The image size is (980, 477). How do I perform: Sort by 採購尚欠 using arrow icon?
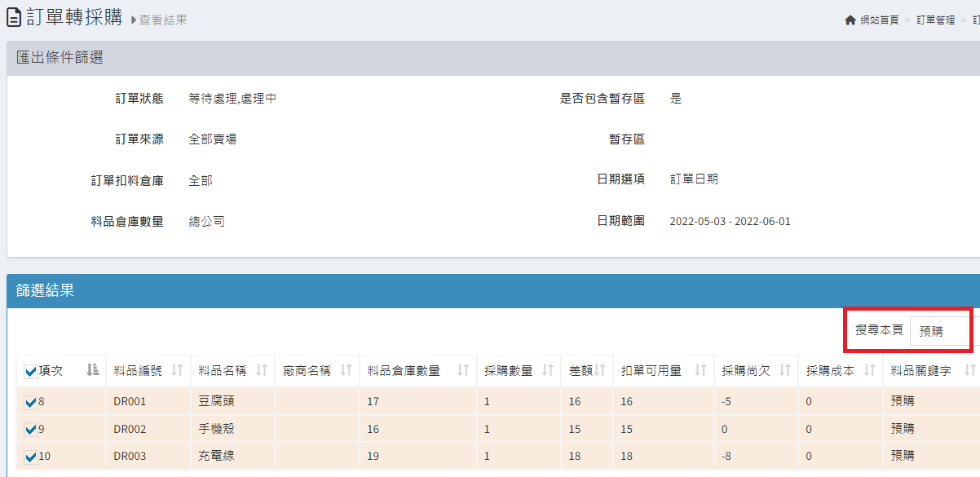[x=784, y=370]
